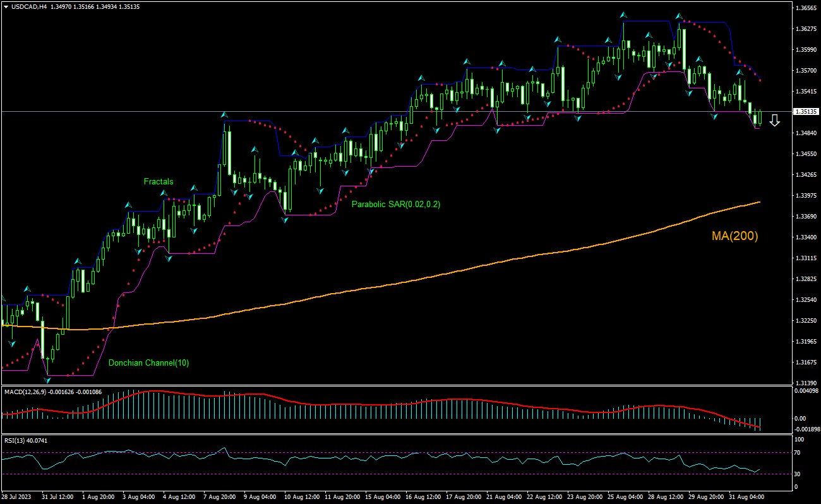Select the MA(200) orange text label
Viewport: 821px width, 504px height.
(x=734, y=237)
